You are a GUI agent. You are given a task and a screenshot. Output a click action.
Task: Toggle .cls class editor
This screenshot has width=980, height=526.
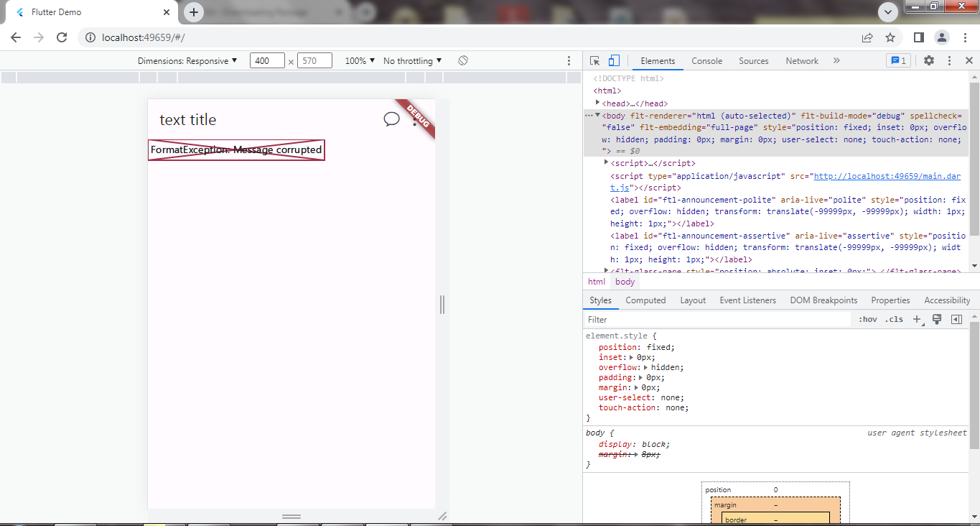(x=894, y=320)
